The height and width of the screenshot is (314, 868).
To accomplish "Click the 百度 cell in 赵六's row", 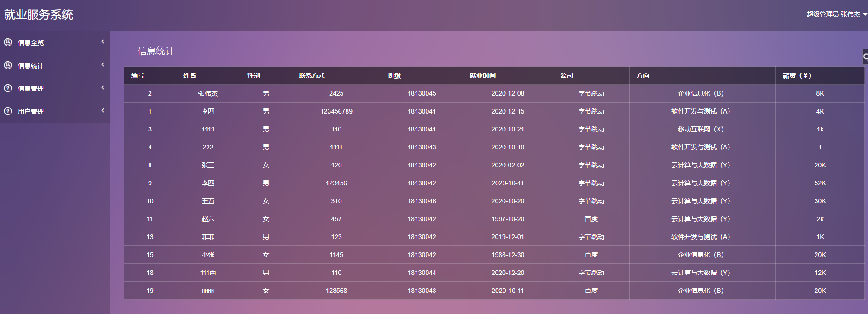I will 591,219.
